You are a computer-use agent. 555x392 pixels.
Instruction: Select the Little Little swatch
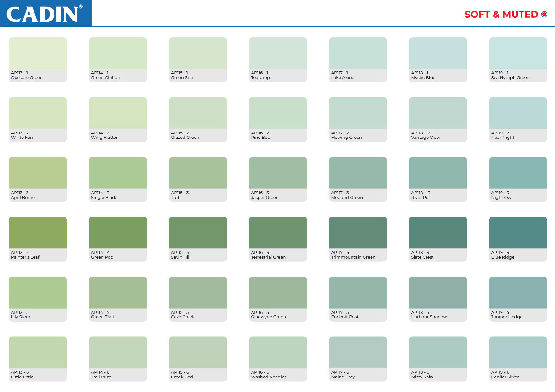[38, 352]
